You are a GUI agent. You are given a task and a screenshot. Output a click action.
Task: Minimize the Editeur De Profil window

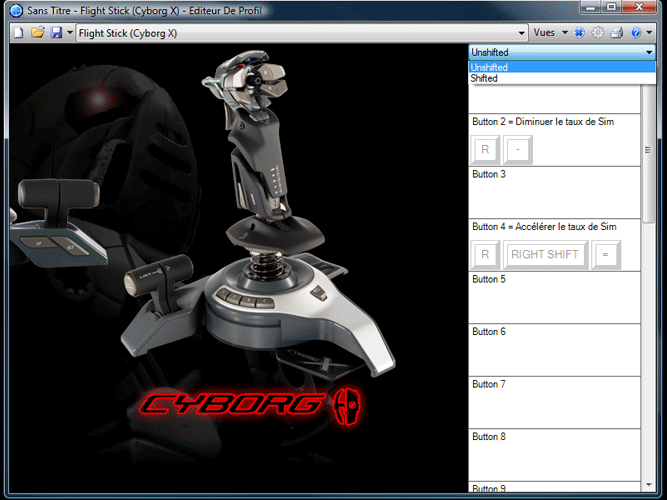point(590,7)
